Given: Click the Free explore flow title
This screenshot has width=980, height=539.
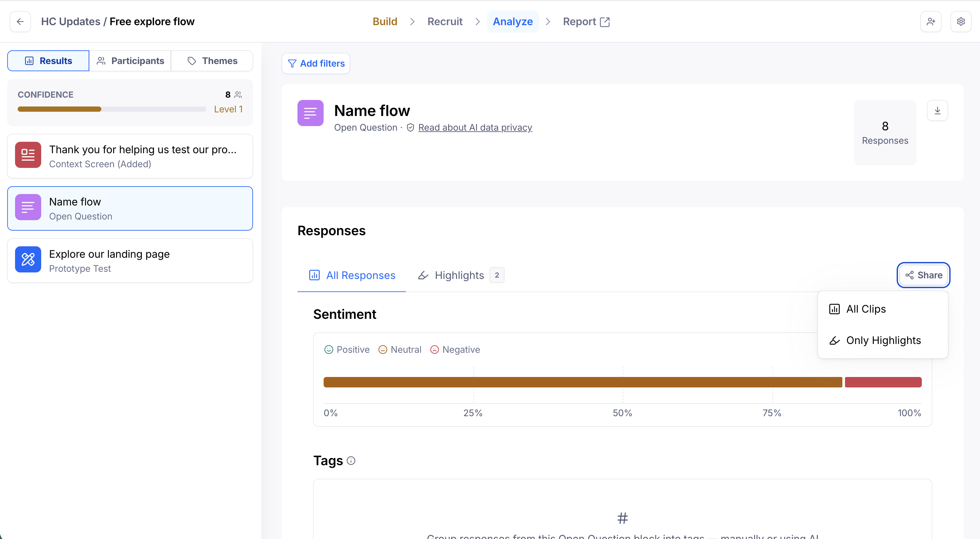Looking at the screenshot, I should pos(152,22).
